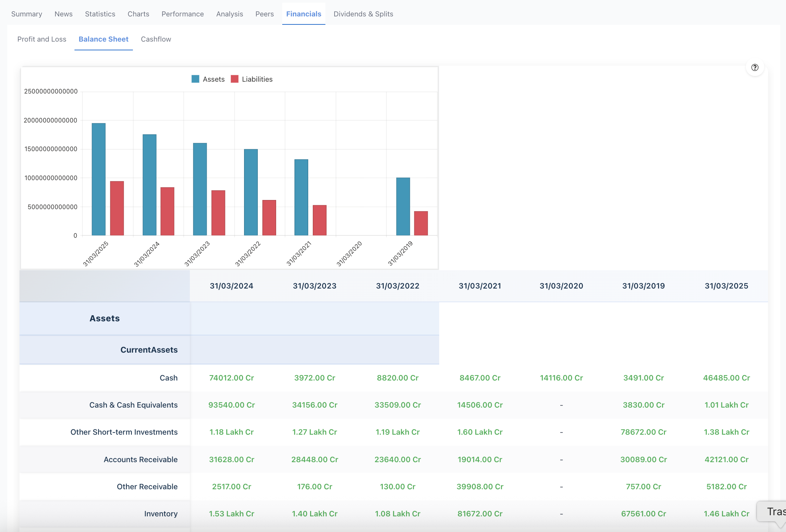
Task: Select the Accounts Receivable row label
Action: (141, 459)
